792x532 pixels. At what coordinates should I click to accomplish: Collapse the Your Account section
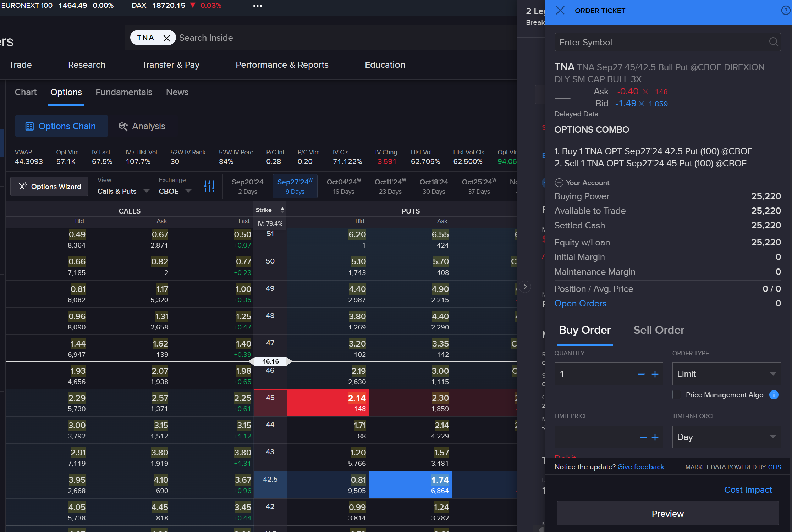coord(559,183)
